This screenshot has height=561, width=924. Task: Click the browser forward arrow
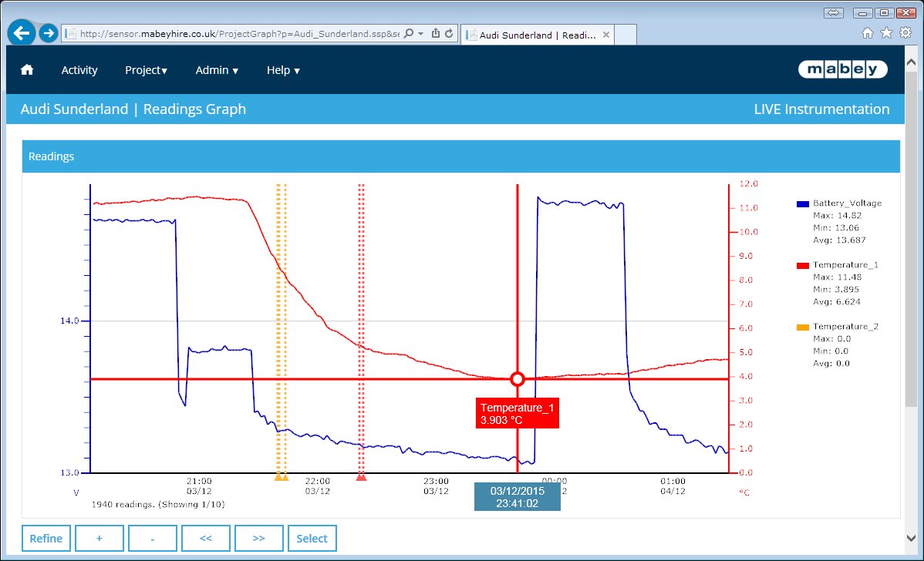[x=49, y=33]
